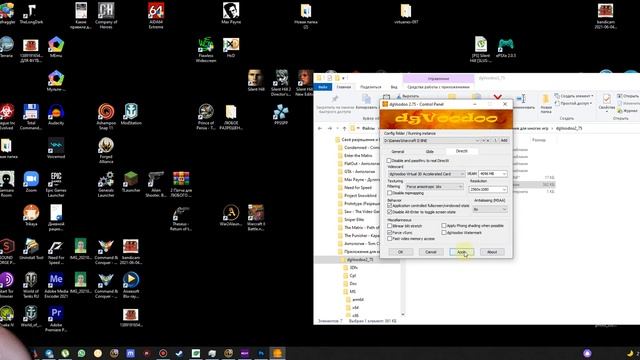Open the Antialiasing (MSAA) dropdown

[x=489, y=209]
